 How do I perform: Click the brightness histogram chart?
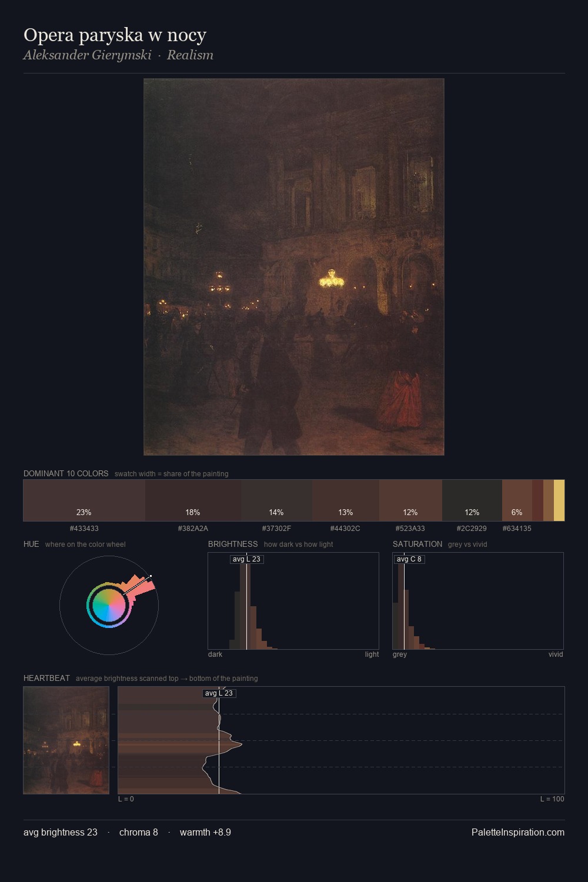(293, 601)
